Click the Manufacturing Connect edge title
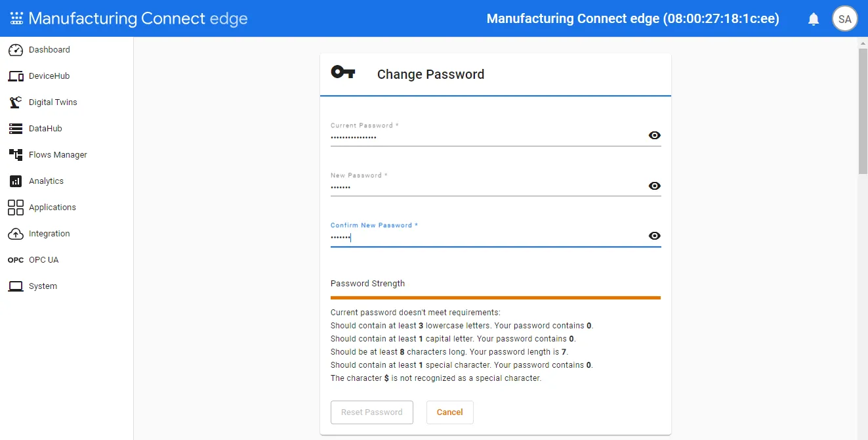 [138, 18]
